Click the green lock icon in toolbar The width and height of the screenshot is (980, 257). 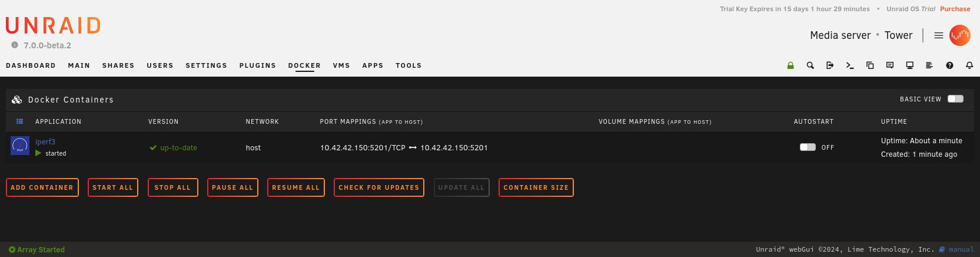(x=790, y=65)
